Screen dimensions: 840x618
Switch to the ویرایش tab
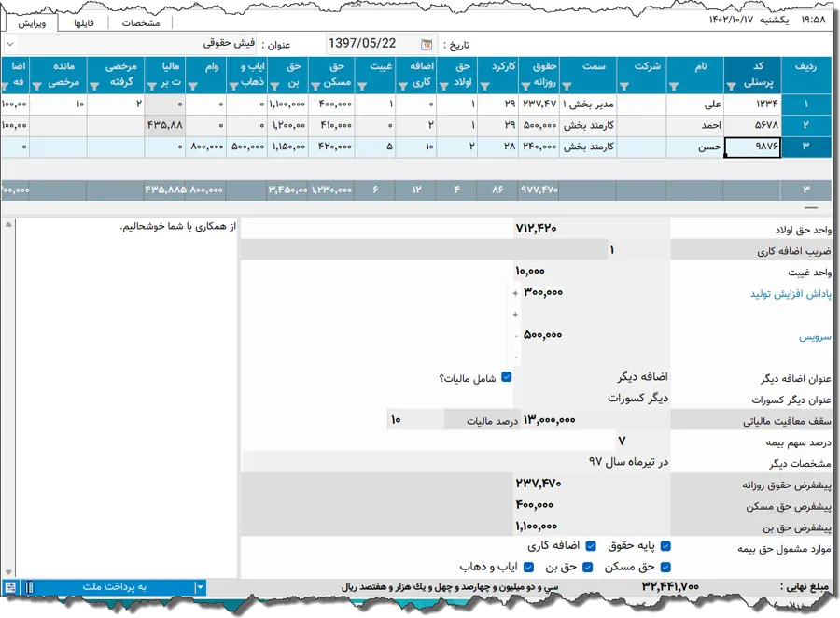(32, 23)
